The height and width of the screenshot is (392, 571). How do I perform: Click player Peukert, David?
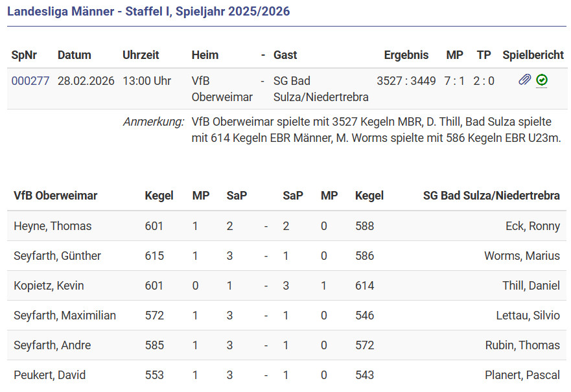[50, 375]
